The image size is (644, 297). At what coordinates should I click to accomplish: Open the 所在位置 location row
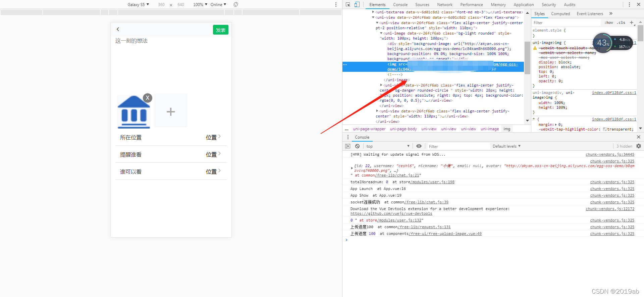point(171,137)
